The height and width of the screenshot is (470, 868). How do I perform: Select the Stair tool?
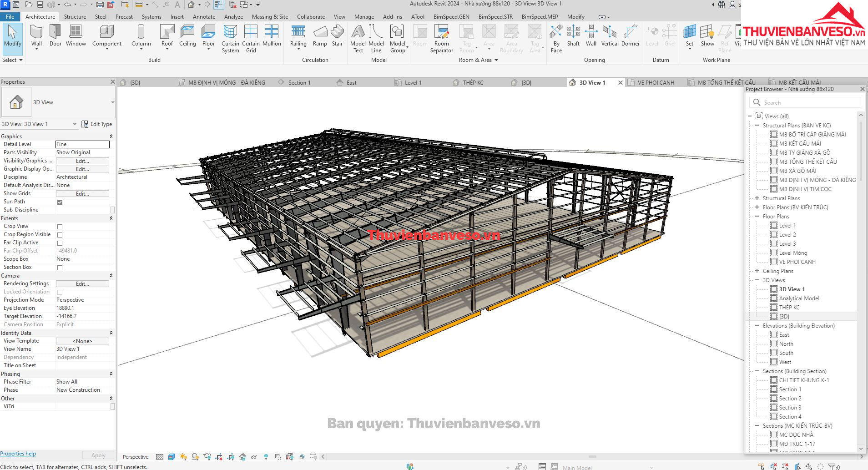(x=337, y=35)
